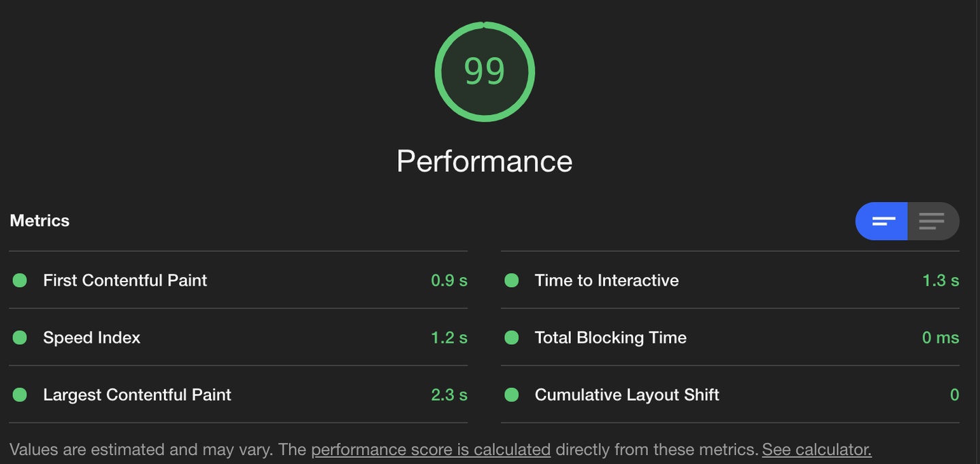
Task: Open the "See calculator." link
Action: [817, 450]
